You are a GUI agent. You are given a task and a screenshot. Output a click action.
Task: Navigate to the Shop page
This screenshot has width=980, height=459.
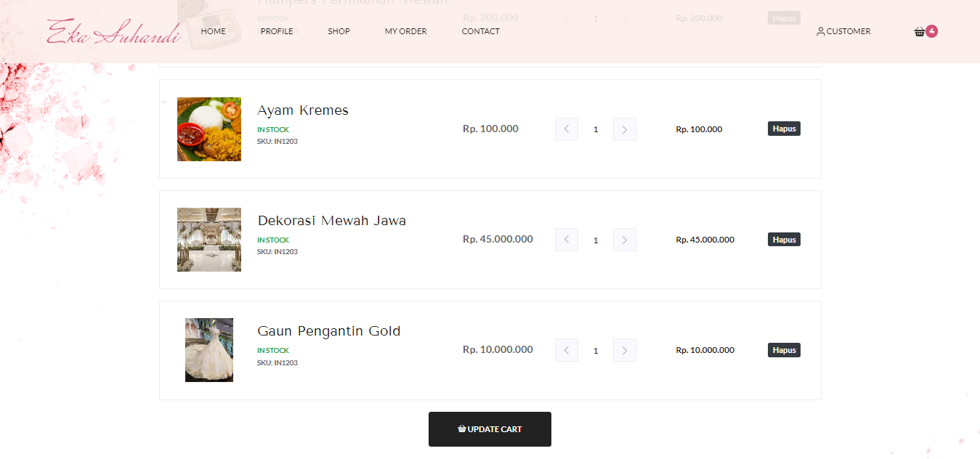pos(339,31)
